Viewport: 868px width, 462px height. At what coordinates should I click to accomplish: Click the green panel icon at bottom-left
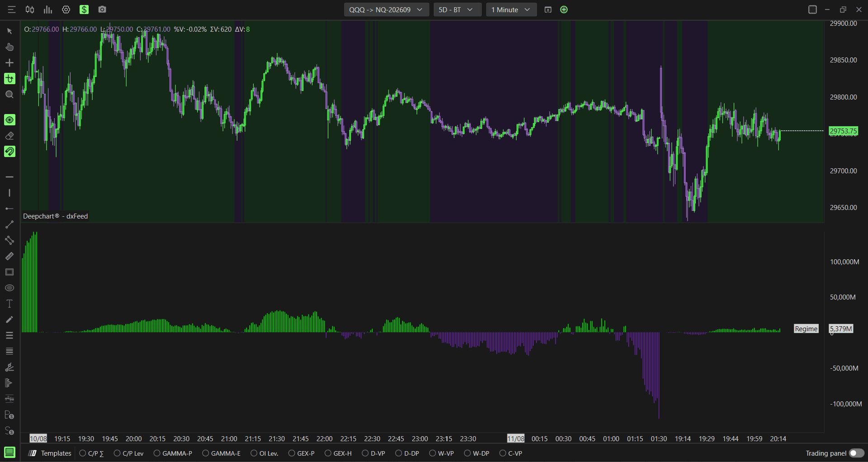pyautogui.click(x=9, y=452)
